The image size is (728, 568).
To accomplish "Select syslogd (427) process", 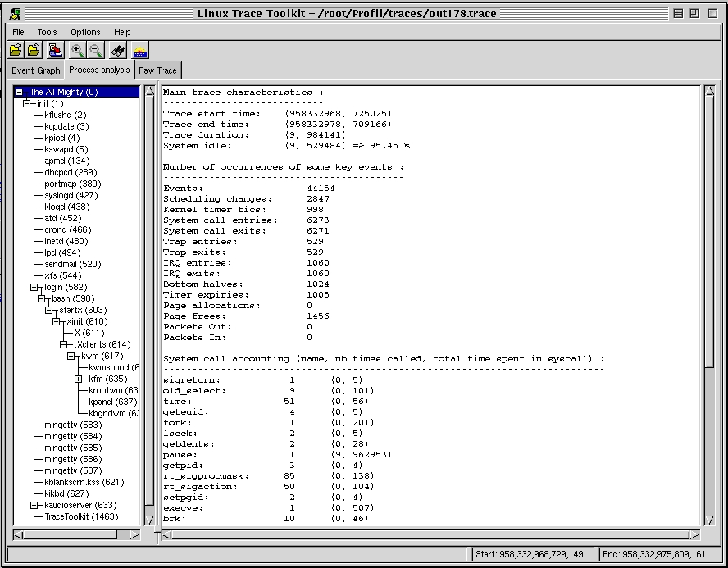I will 71,195.
